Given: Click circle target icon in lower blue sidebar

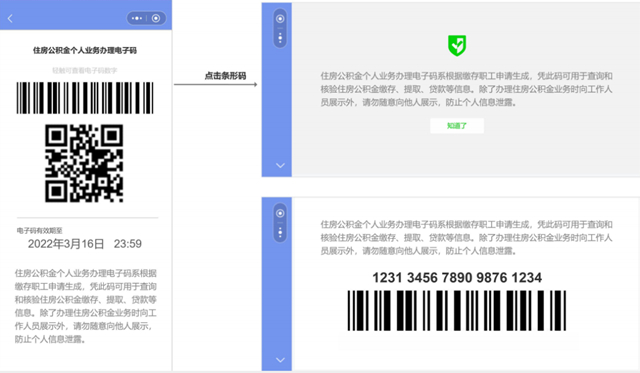Looking at the screenshot, I should (x=280, y=213).
